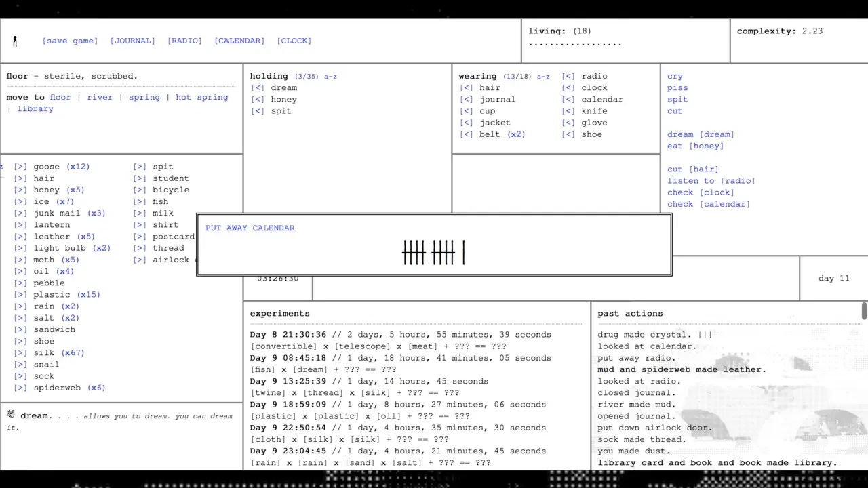Click the past actions scrollbar
Image resolution: width=868 pixels, height=488 pixels.
[x=864, y=311]
